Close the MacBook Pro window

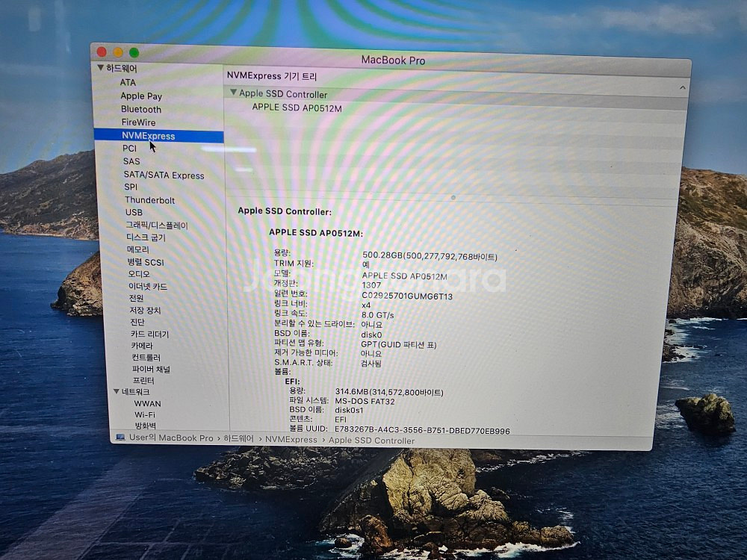click(x=102, y=52)
